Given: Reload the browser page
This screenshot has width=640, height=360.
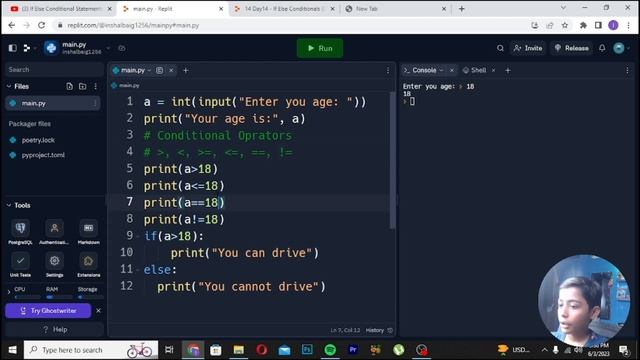Looking at the screenshot, I should pos(42,25).
